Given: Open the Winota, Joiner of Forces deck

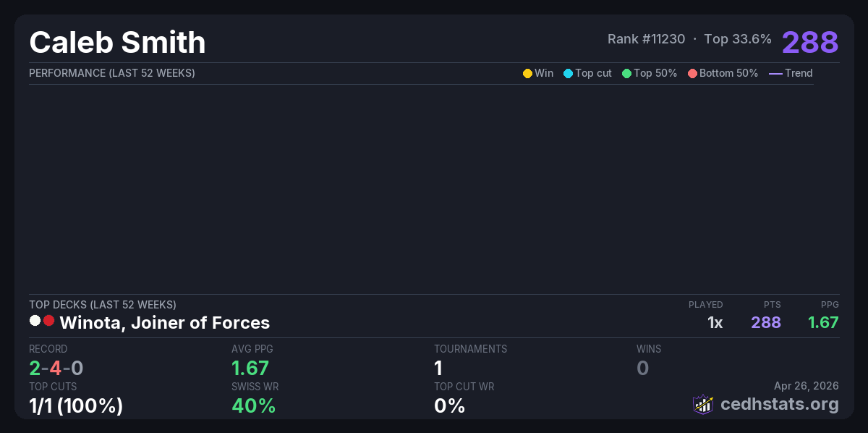Looking at the screenshot, I should [164, 322].
